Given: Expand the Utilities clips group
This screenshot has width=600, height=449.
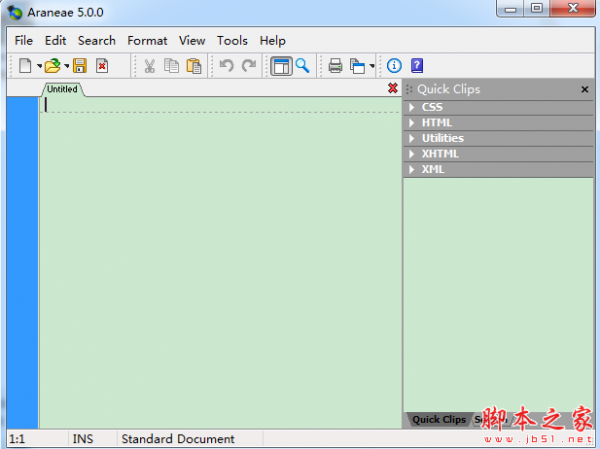Looking at the screenshot, I should 498,138.
